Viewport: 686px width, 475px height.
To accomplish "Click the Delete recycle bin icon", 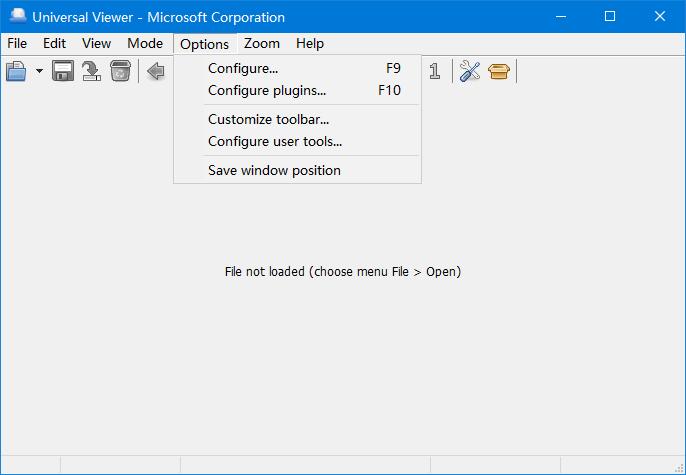I will pyautogui.click(x=120, y=71).
